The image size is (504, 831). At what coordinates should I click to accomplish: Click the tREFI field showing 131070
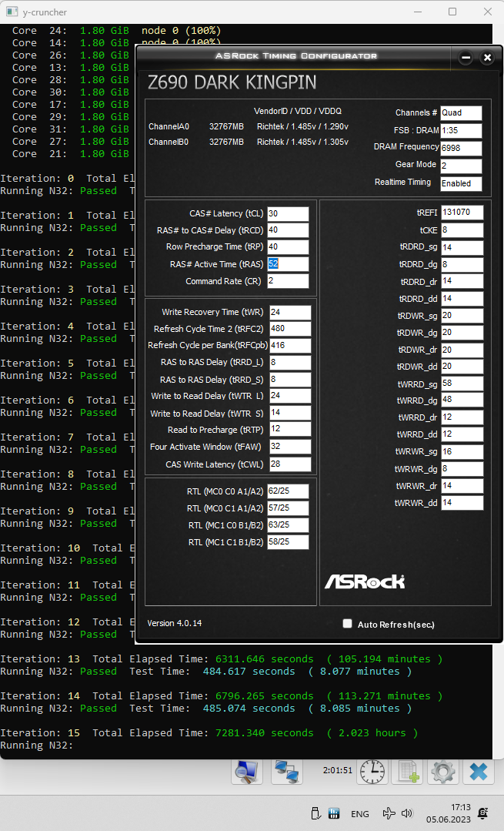pyautogui.click(x=462, y=212)
